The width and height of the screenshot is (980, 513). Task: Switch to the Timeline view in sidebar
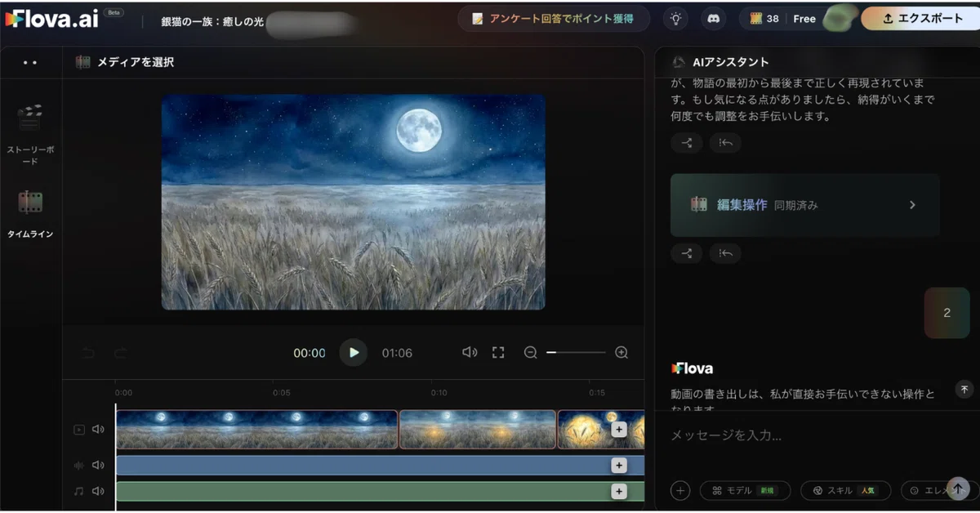click(30, 214)
